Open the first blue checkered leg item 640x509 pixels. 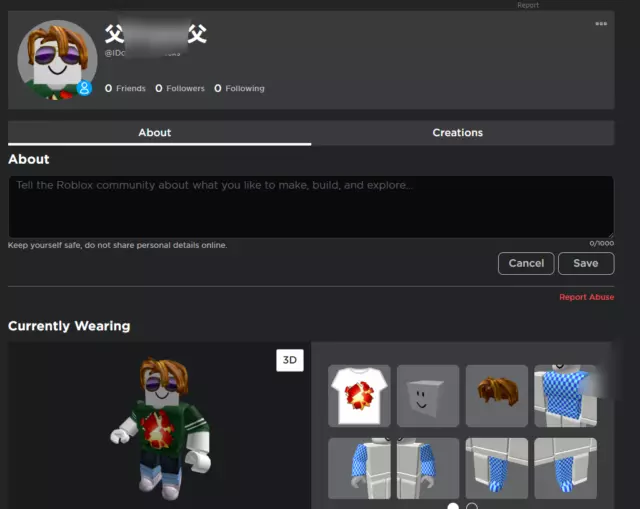point(497,468)
